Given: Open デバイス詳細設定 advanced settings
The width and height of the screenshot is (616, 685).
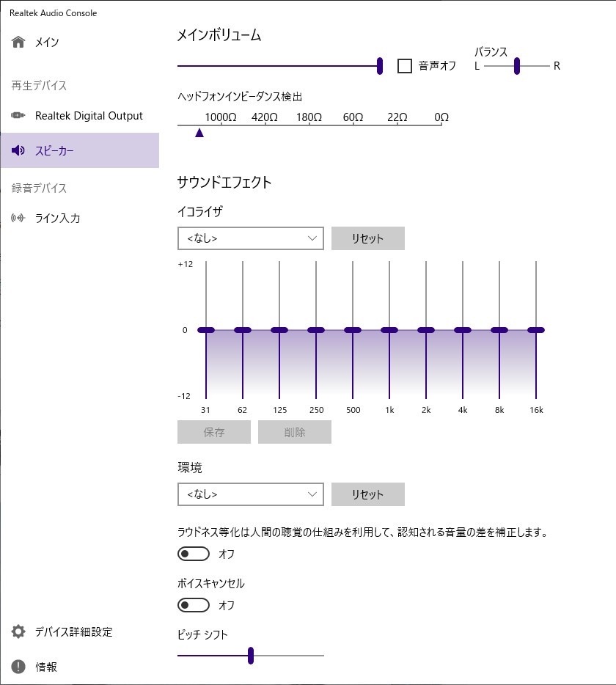Looking at the screenshot, I should point(73,631).
